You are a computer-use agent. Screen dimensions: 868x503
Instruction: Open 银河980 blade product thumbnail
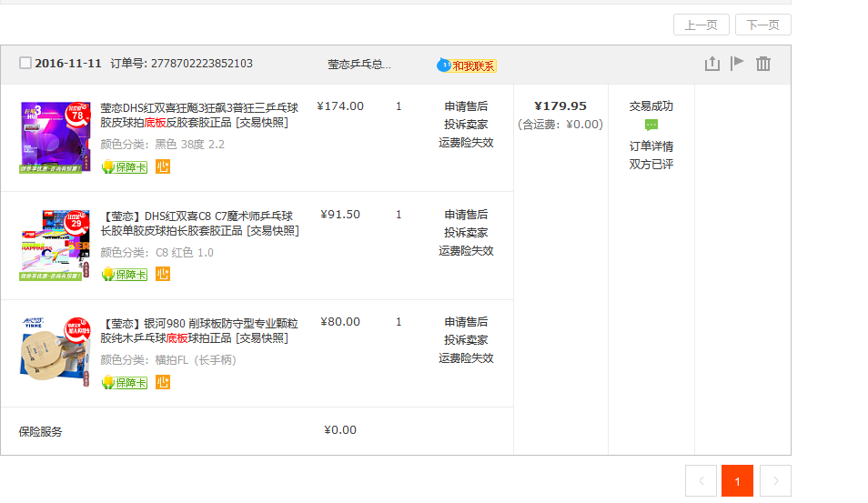[x=55, y=353]
